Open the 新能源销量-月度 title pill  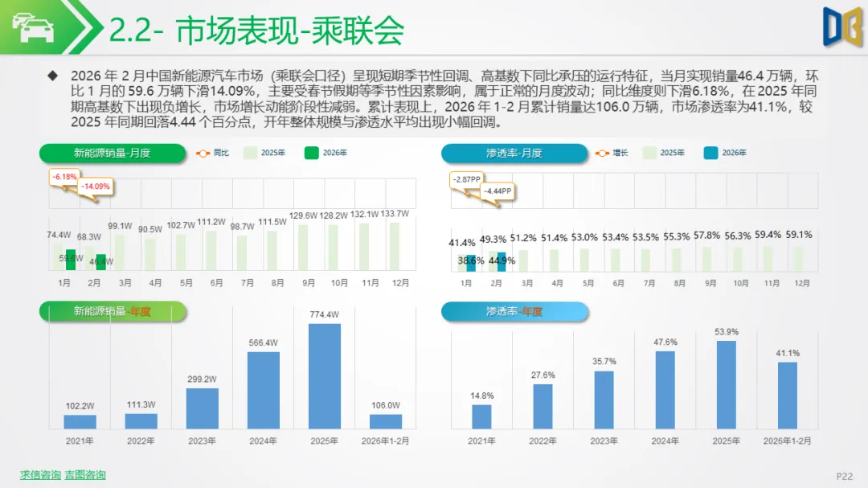point(113,152)
